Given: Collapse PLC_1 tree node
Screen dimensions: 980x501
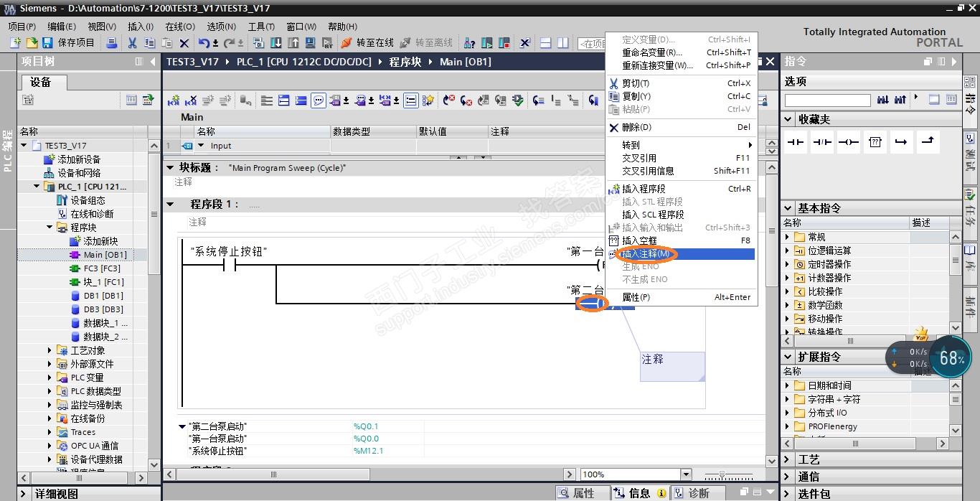Looking at the screenshot, I should 37,187.
